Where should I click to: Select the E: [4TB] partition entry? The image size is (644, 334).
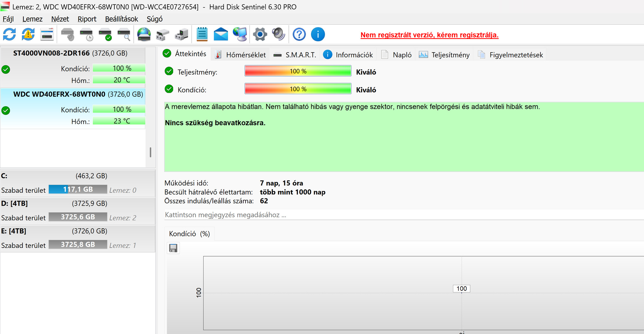78,238
